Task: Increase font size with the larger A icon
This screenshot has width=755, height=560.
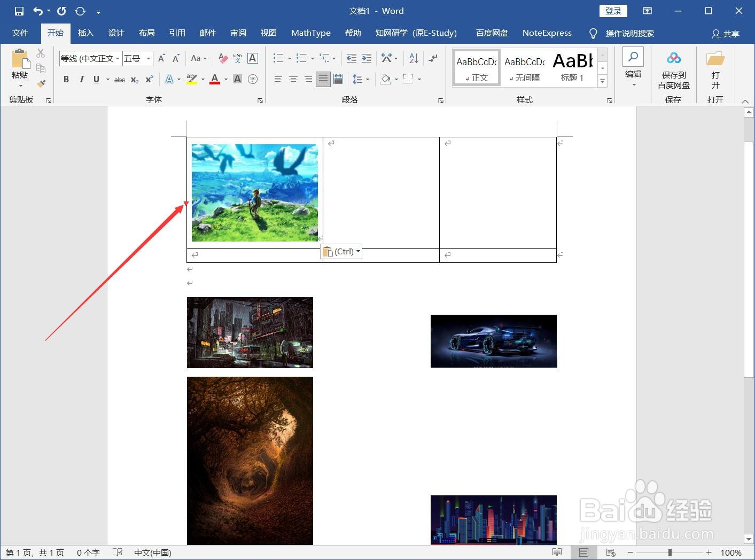Action: pyautogui.click(x=161, y=58)
